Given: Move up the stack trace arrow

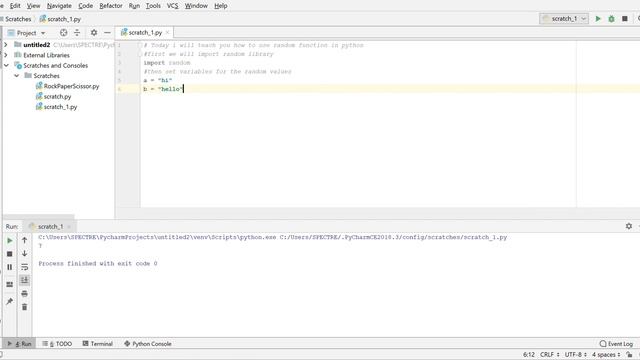Looking at the screenshot, I should (24, 240).
